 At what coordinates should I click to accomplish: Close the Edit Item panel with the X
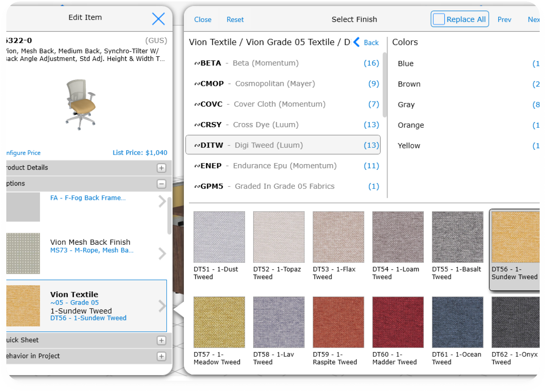pyautogui.click(x=158, y=19)
